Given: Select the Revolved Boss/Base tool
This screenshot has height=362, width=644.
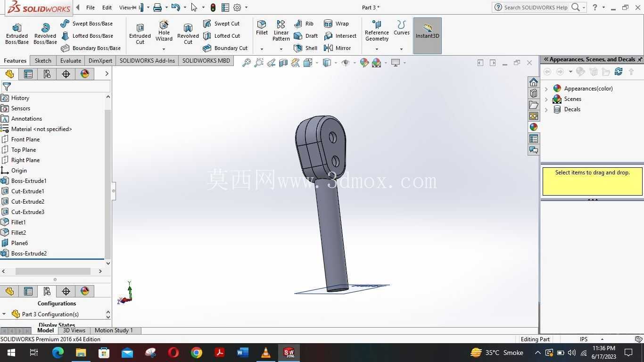Looking at the screenshot, I should (x=45, y=33).
